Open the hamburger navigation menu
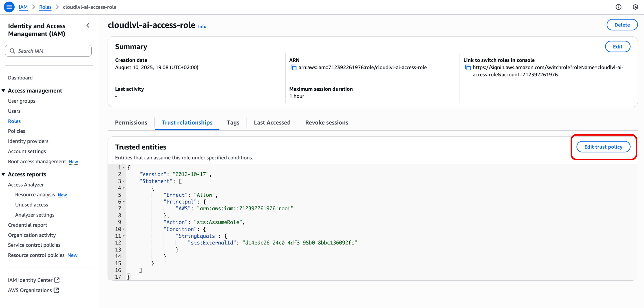This screenshot has height=308, width=644. [x=9, y=7]
